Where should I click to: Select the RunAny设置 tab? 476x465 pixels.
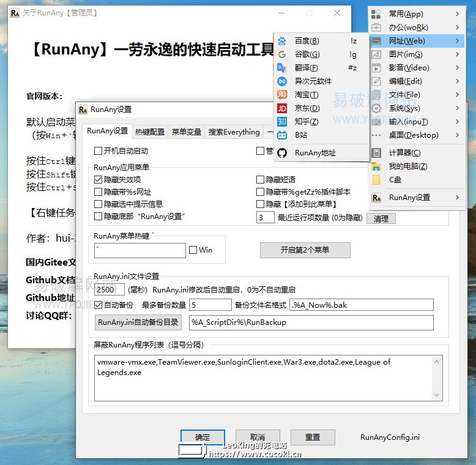108,131
